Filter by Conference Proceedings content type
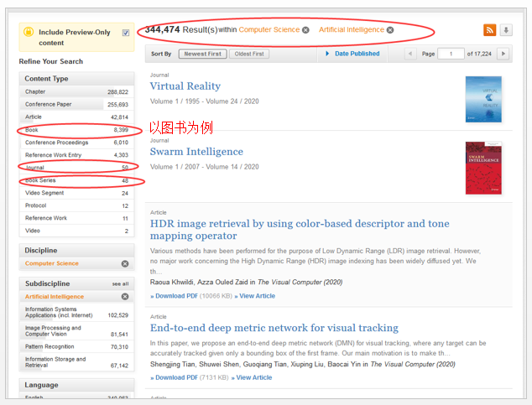Image resolution: width=532 pixels, height=405 pixels. point(76,143)
